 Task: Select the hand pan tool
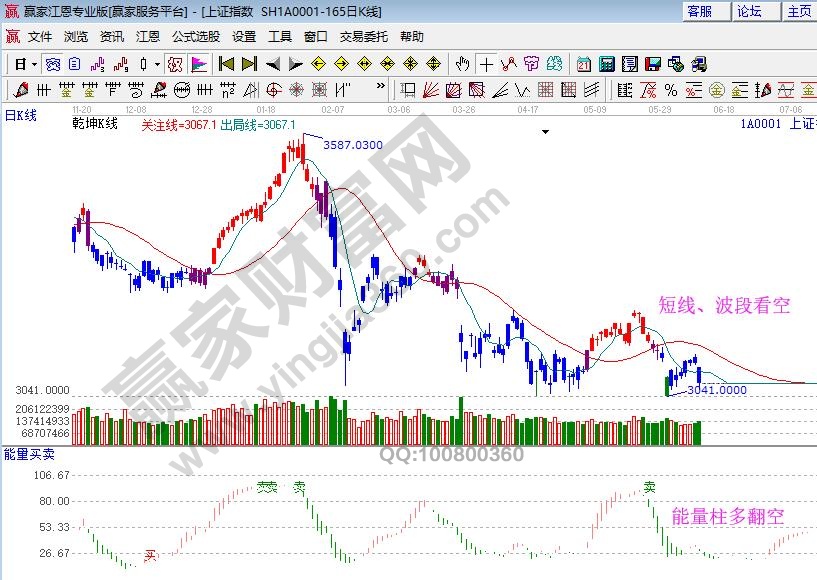point(462,64)
